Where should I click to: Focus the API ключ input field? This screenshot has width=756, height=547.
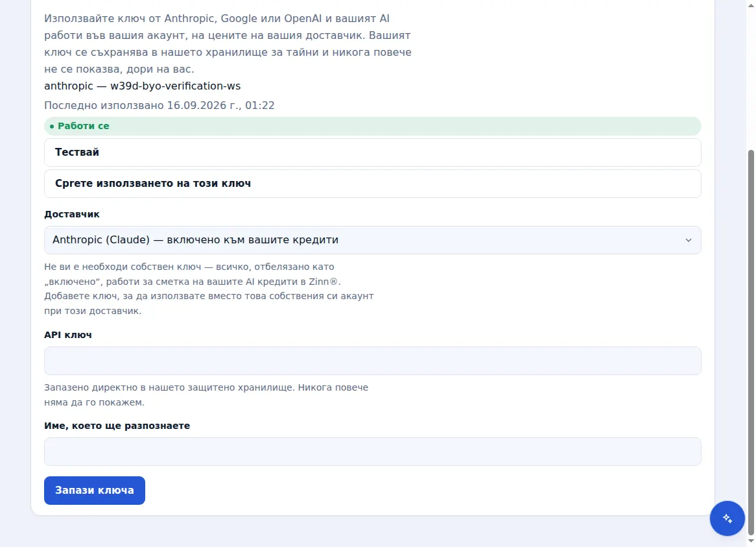(372, 360)
